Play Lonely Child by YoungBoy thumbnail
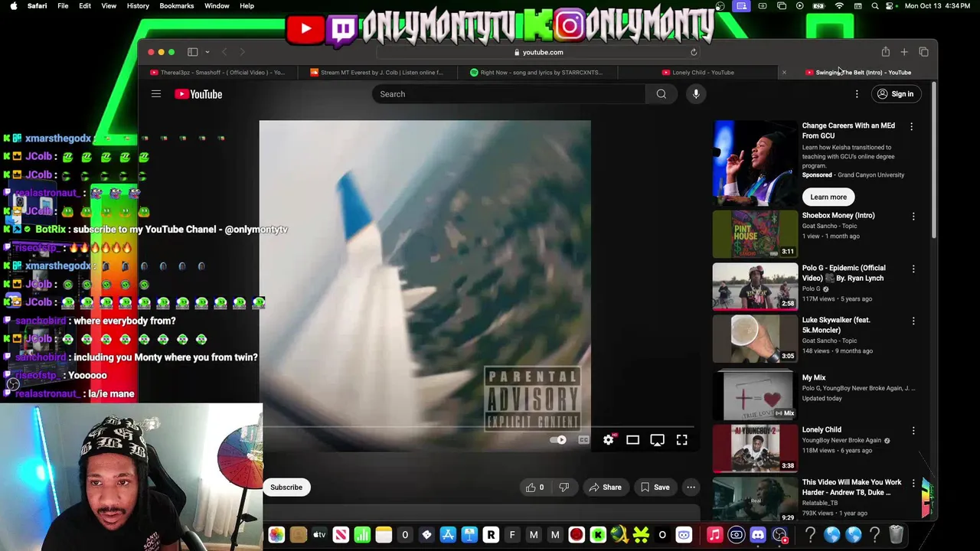The width and height of the screenshot is (980, 551). pyautogui.click(x=755, y=448)
